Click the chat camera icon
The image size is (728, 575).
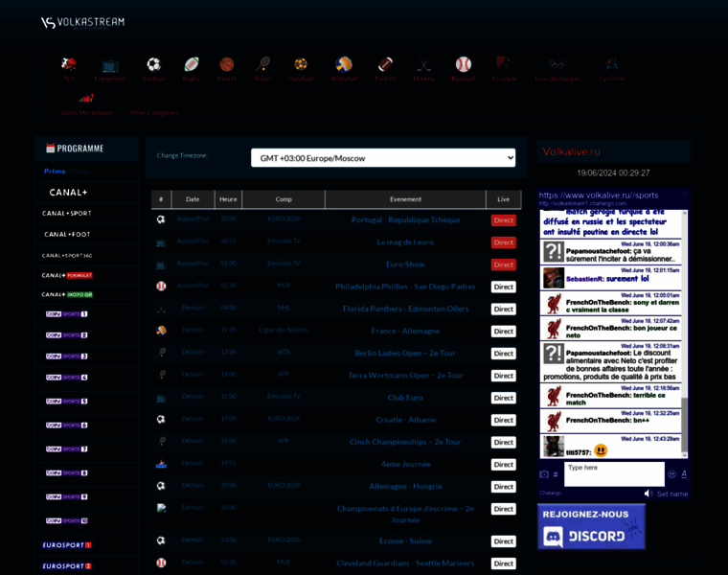coord(544,474)
